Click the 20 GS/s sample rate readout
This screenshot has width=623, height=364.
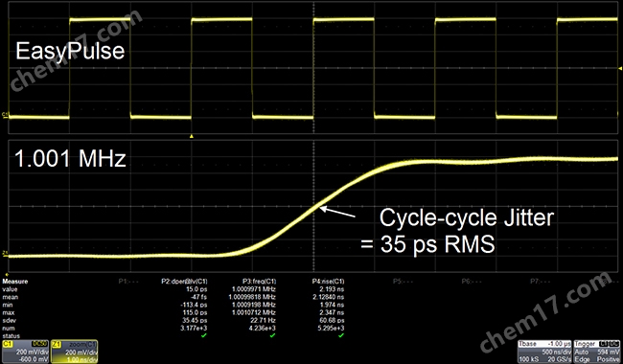pyautogui.click(x=560, y=359)
